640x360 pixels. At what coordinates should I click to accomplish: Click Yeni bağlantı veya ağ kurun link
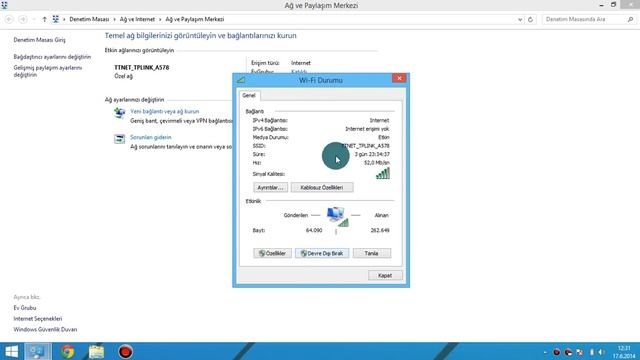164,111
